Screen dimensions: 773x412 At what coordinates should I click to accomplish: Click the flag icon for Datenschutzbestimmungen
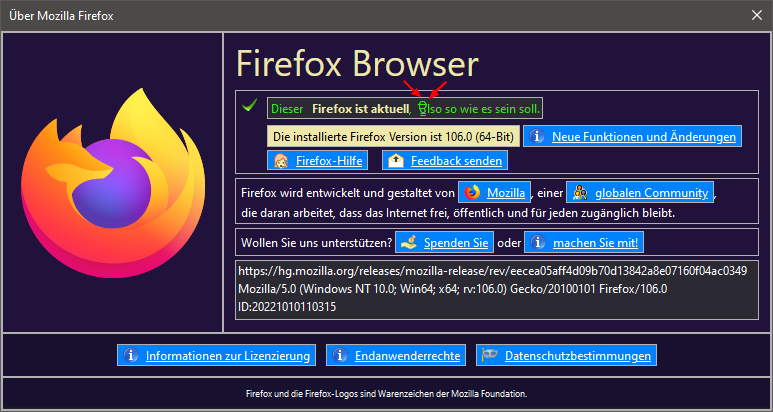click(x=488, y=355)
